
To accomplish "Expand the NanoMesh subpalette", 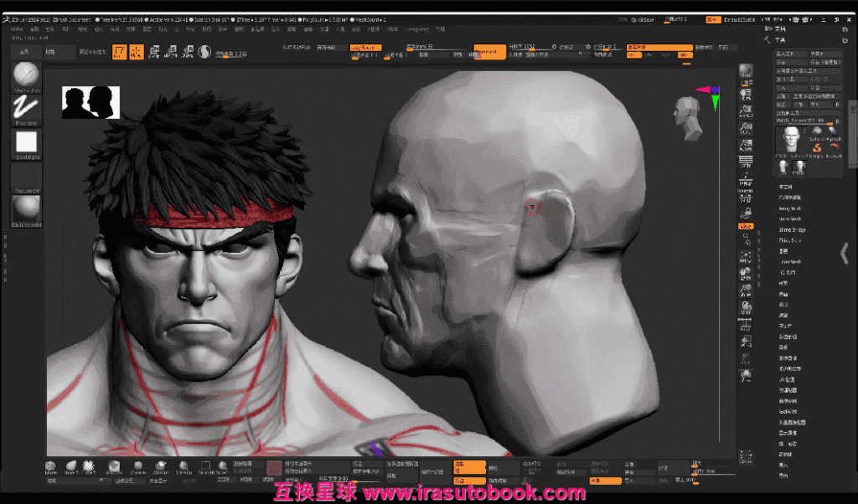I will (789, 219).
